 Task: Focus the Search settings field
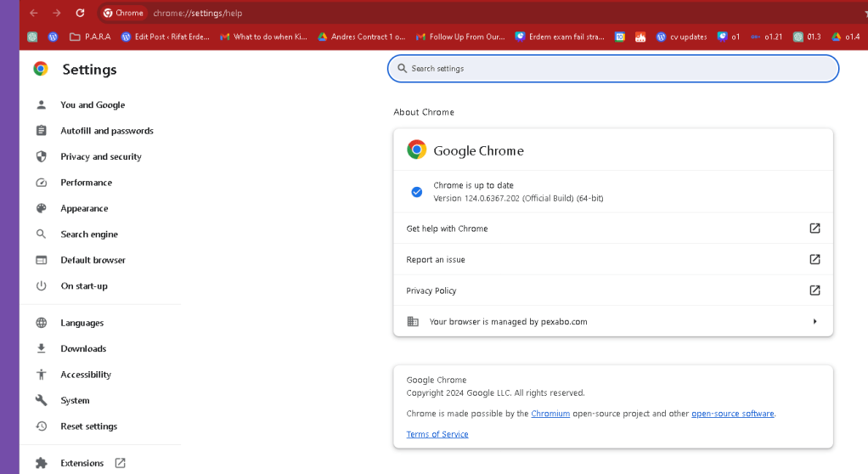click(613, 69)
